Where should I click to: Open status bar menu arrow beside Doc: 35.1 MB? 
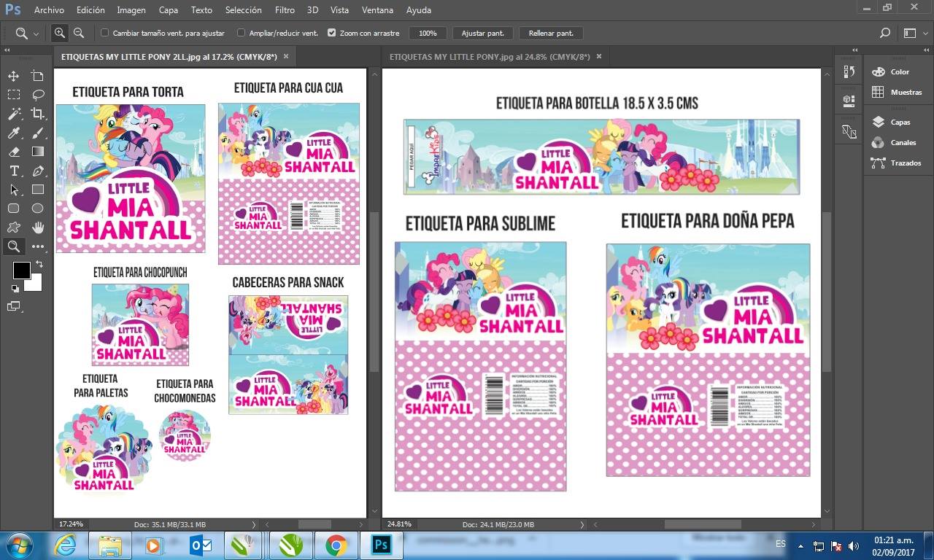(254, 524)
